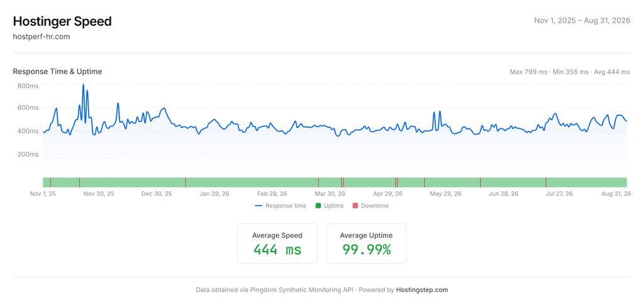Viewport: 644px width, 307px height.
Task: Click the Max/Min/Avg stats summary text
Action: click(x=570, y=72)
